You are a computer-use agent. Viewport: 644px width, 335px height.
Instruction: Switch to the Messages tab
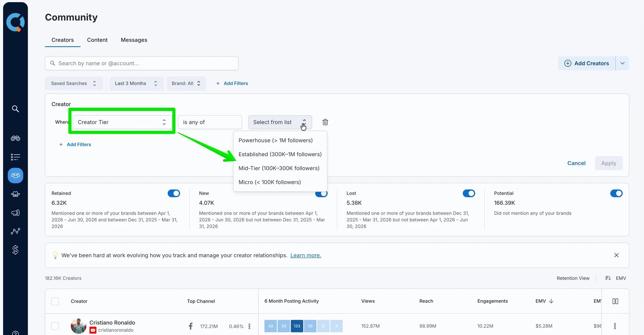pyautogui.click(x=134, y=40)
